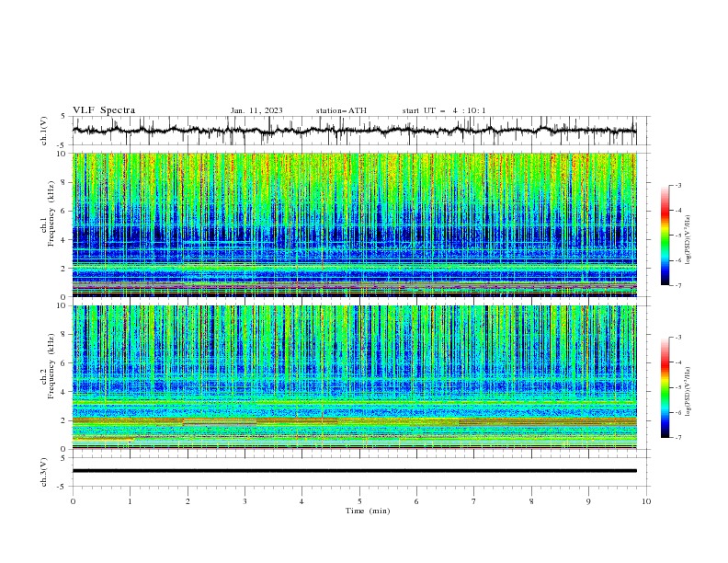Click the 'station=ATH' label
Screen dimensions: 728x563
(341, 110)
